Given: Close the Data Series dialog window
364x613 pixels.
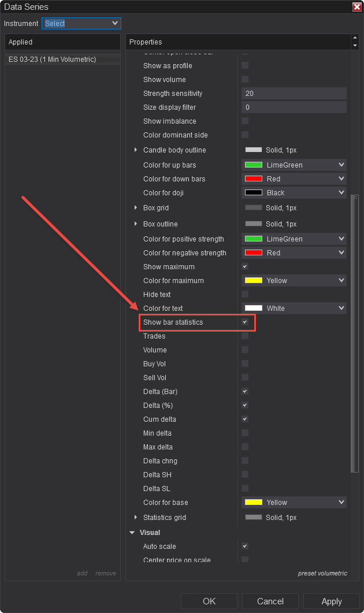Looking at the screenshot, I should [x=356, y=7].
